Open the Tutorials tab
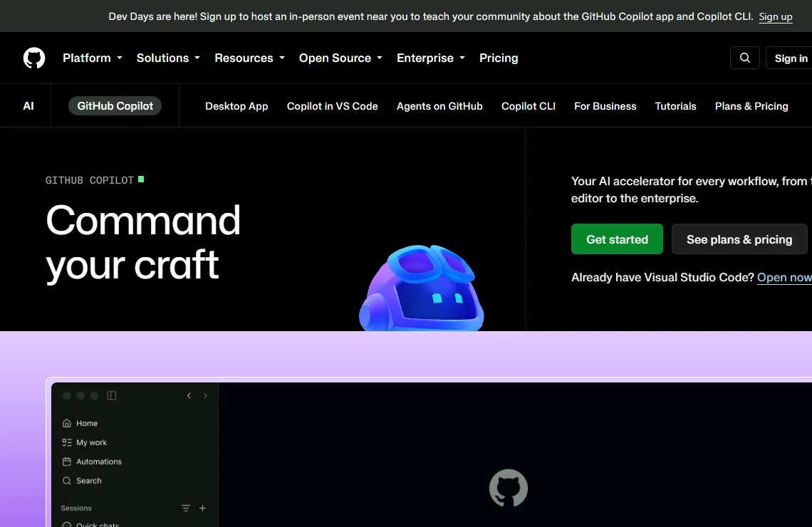The image size is (812, 527). [x=676, y=106]
